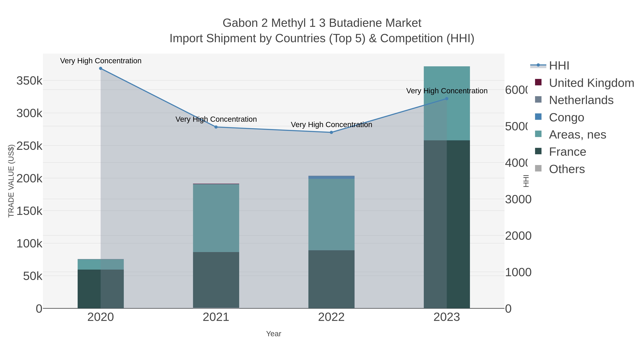Click the HHI line marker icon in legend

coord(538,65)
